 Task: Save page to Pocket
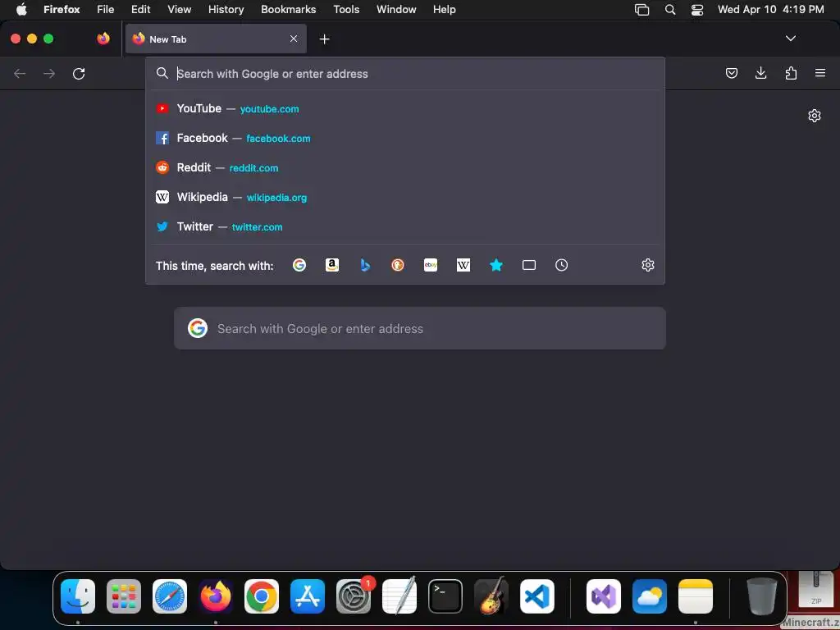[x=731, y=73]
